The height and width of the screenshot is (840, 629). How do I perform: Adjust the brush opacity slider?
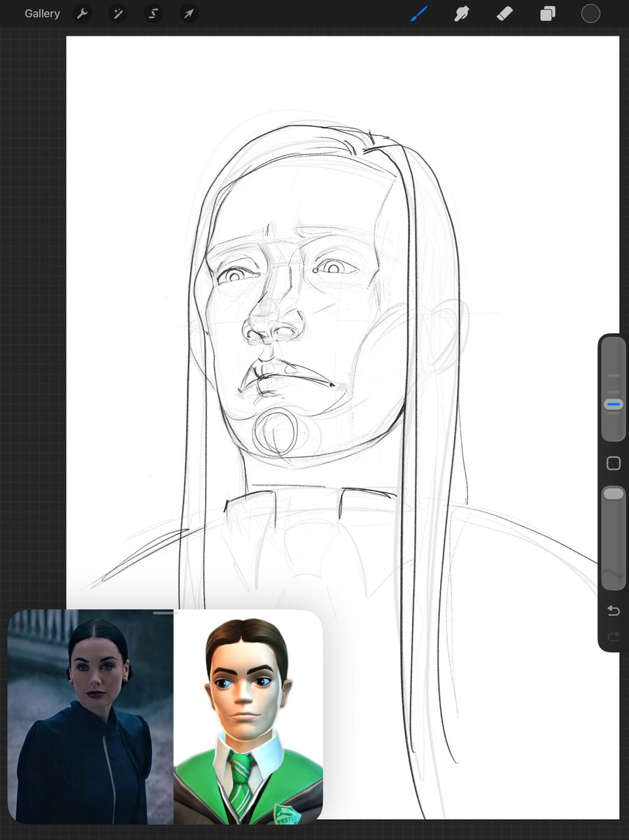pos(614,538)
